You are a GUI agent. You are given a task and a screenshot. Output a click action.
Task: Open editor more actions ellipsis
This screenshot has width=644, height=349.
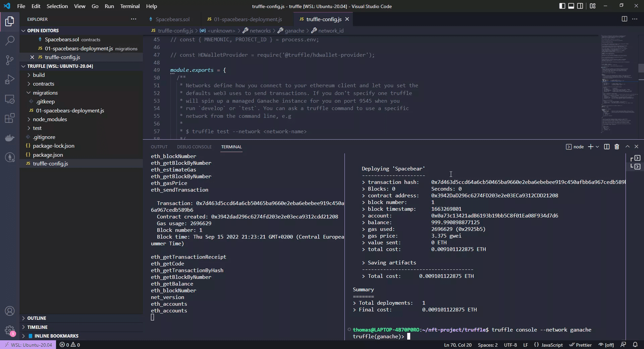pos(635,19)
